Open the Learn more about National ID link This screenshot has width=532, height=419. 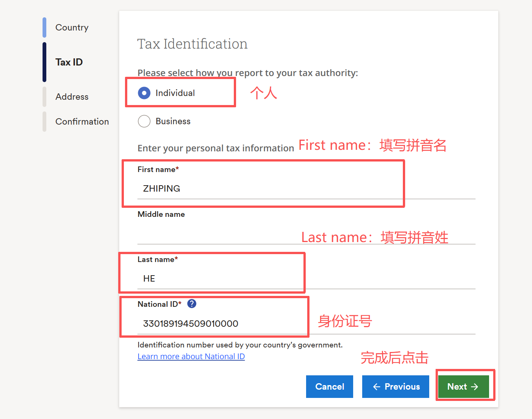(191, 357)
